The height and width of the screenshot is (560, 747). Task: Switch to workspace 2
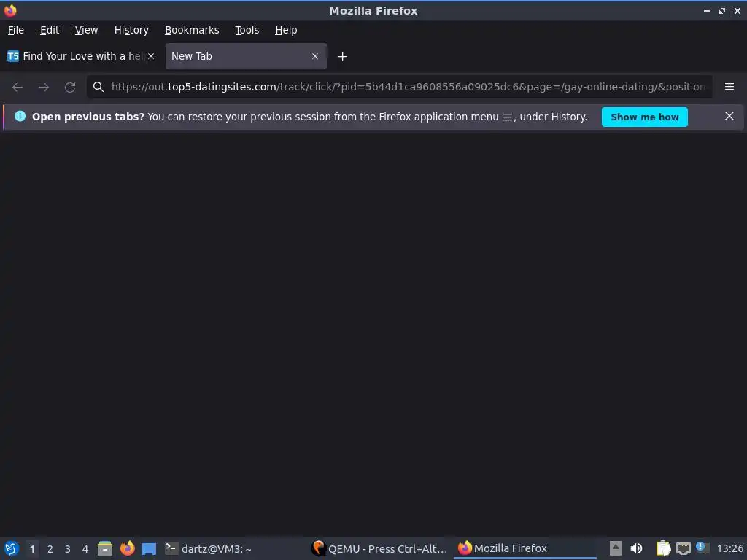[x=50, y=549]
